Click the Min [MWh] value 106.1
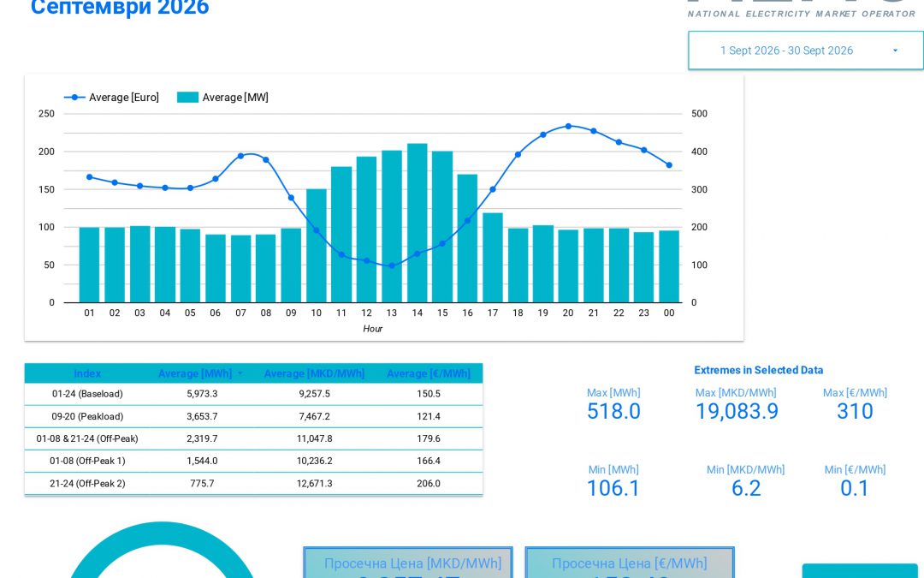This screenshot has height=578, width=924. coord(613,488)
